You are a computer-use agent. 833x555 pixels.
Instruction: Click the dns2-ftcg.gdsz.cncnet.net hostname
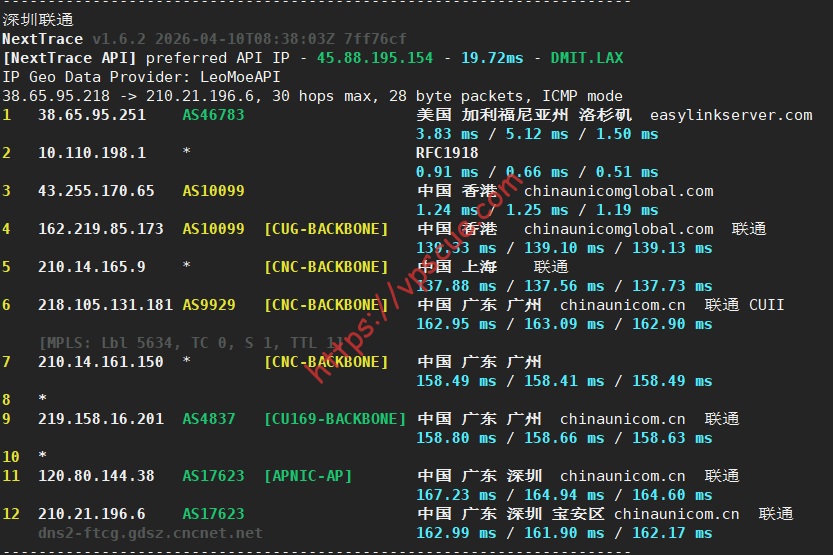pos(150,533)
